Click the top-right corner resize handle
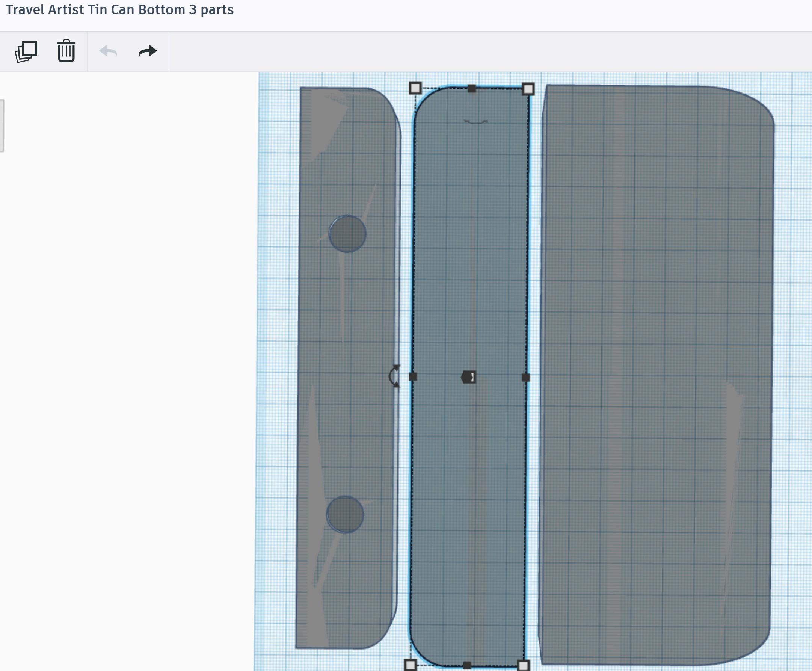This screenshot has width=812, height=671. [528, 89]
